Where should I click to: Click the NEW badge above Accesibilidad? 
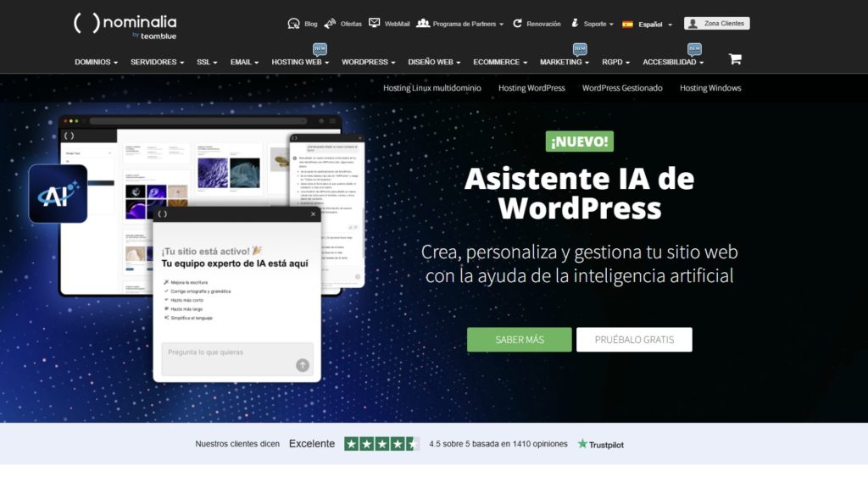point(694,49)
